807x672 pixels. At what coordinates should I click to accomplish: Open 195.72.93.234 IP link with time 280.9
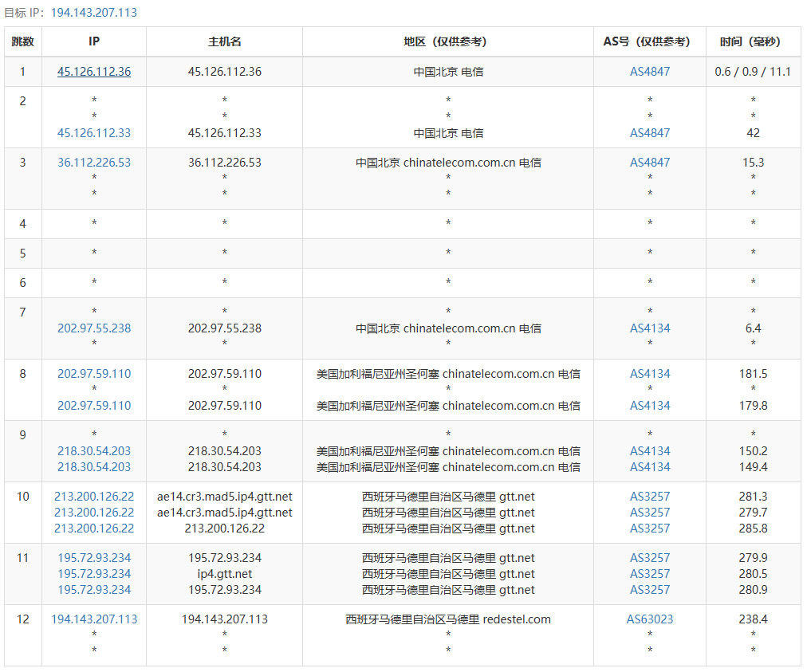tap(94, 590)
